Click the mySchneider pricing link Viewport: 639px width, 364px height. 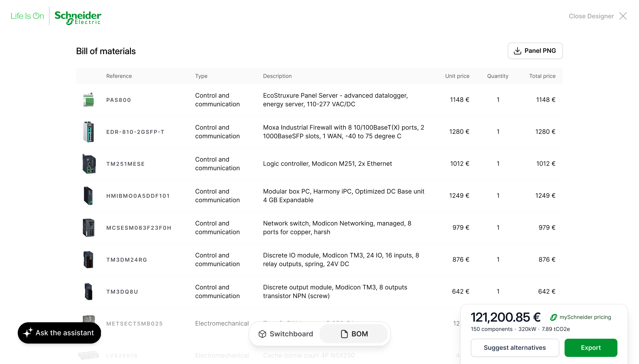click(x=585, y=317)
